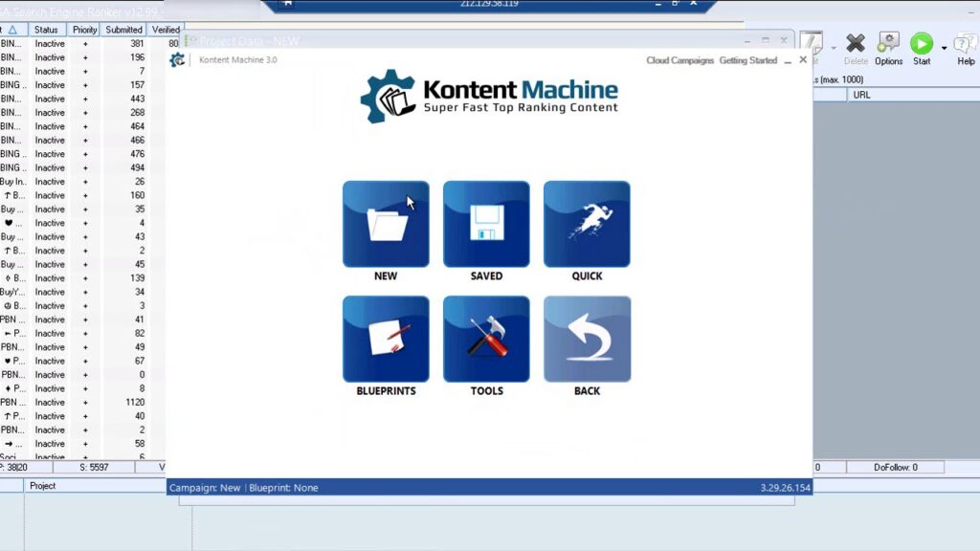Viewport: 980px width, 551px height.
Task: Select the project row with 494 submitted
Action: [x=82, y=167]
